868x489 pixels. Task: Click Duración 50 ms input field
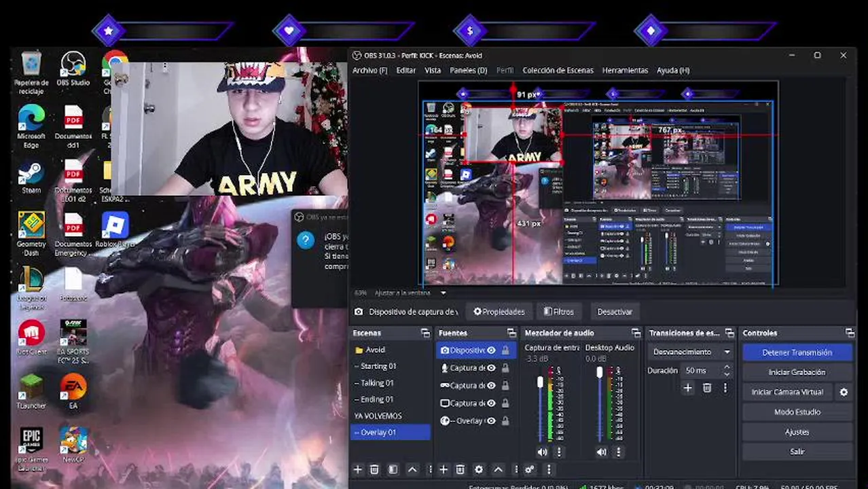coord(702,370)
